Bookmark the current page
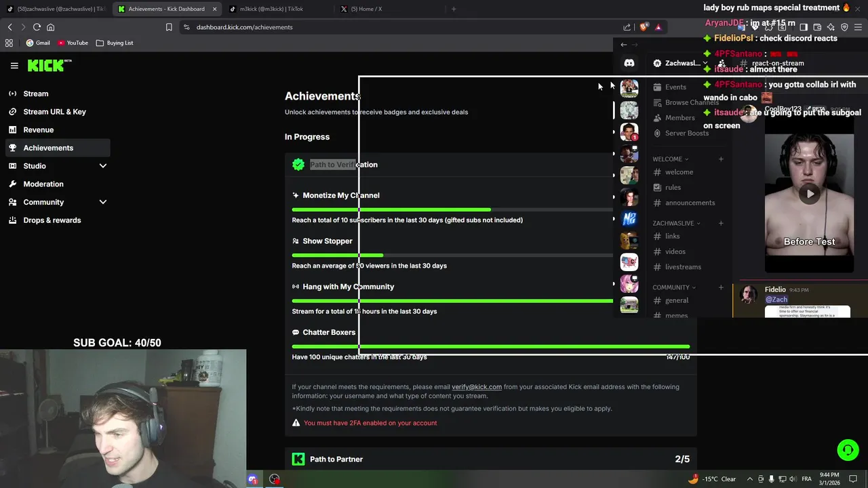This screenshot has width=868, height=488. tap(169, 27)
